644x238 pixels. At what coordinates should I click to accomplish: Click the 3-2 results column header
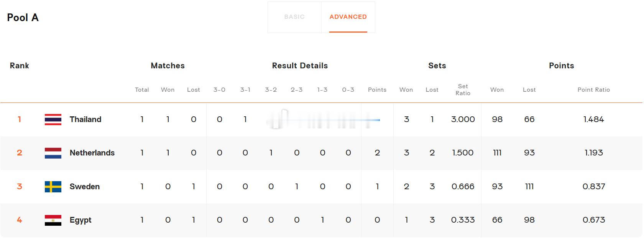point(271,90)
